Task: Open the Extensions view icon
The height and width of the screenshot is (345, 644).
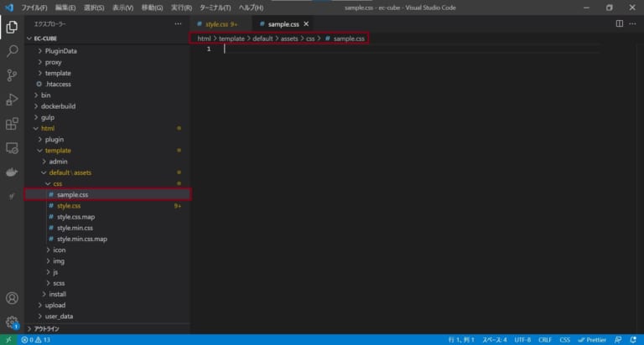Action: coord(12,124)
